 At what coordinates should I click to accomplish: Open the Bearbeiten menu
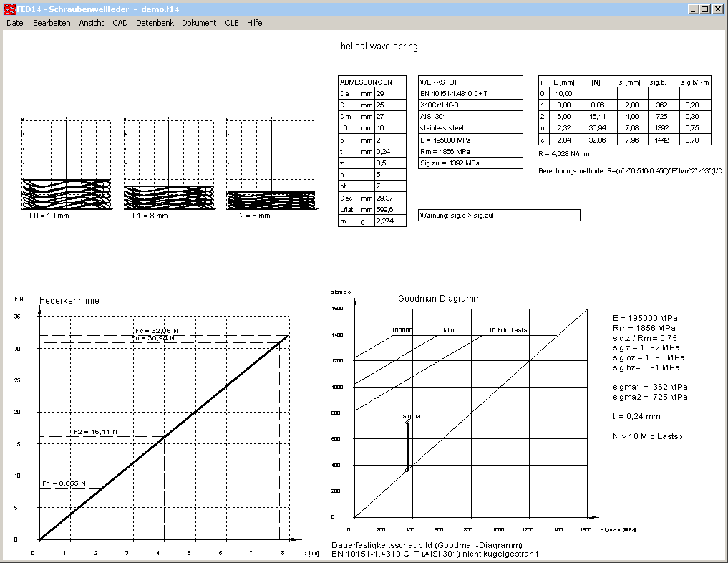click(52, 23)
